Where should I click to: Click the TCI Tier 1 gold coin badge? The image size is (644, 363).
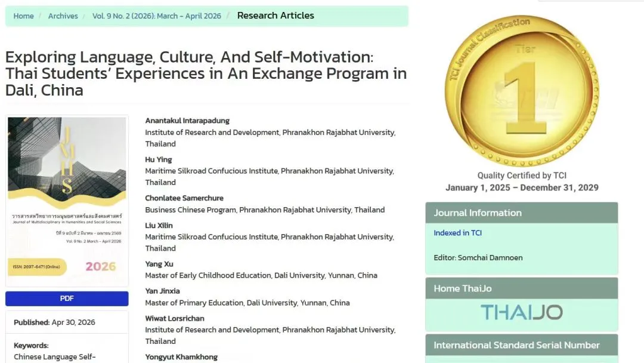pos(522,90)
